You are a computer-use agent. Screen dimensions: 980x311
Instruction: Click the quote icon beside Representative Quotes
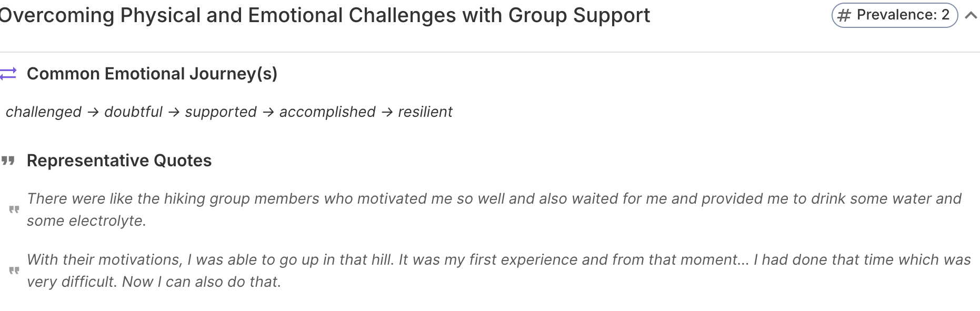[x=8, y=160]
